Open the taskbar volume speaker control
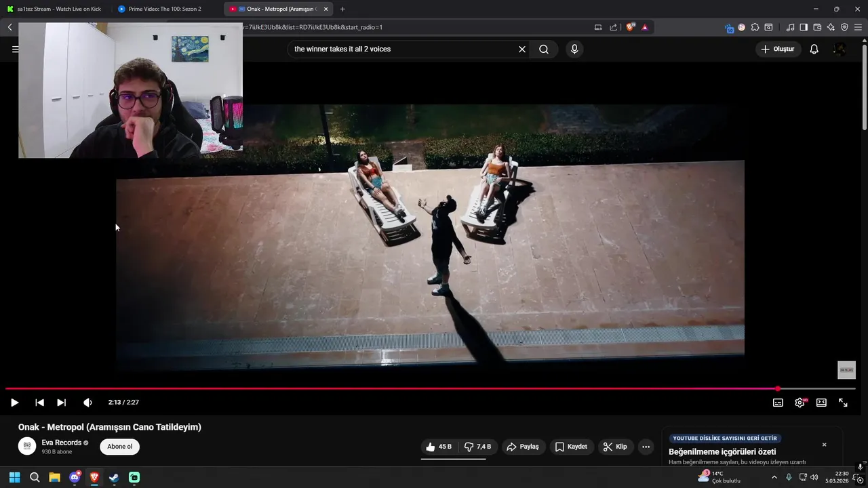Viewport: 868px width, 488px height. click(814, 477)
